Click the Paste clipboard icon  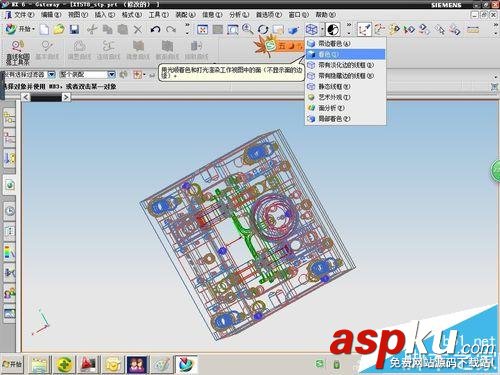coord(123,29)
